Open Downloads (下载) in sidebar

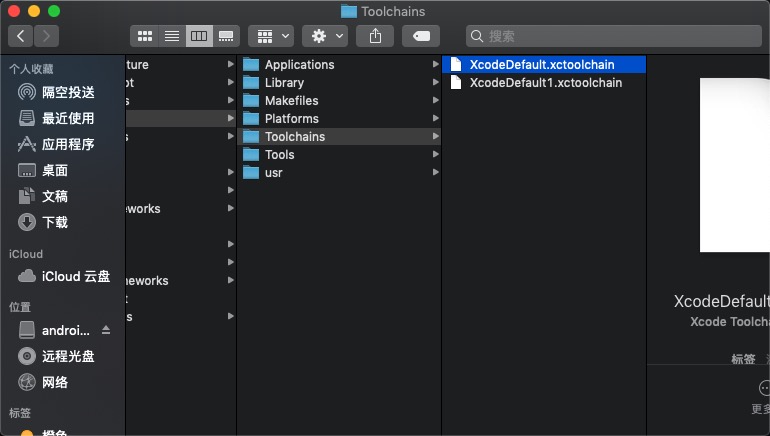click(x=62, y=222)
